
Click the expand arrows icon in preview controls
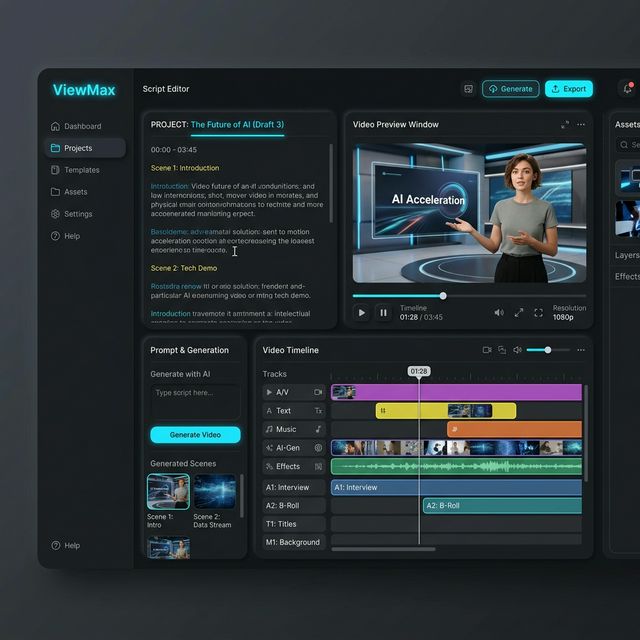point(519,313)
